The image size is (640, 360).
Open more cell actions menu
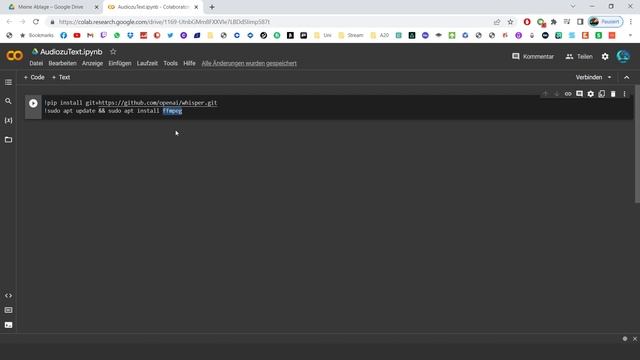(x=624, y=94)
